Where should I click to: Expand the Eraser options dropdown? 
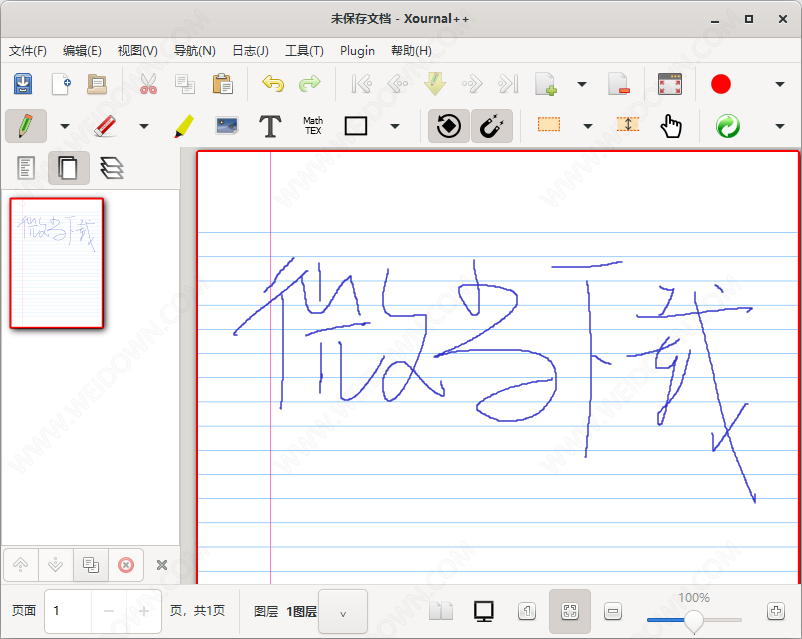coord(144,126)
